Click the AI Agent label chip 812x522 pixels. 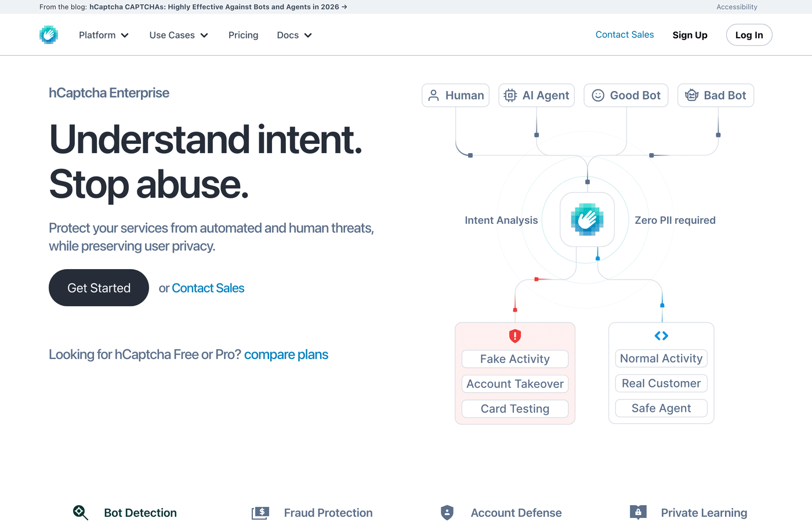point(536,96)
